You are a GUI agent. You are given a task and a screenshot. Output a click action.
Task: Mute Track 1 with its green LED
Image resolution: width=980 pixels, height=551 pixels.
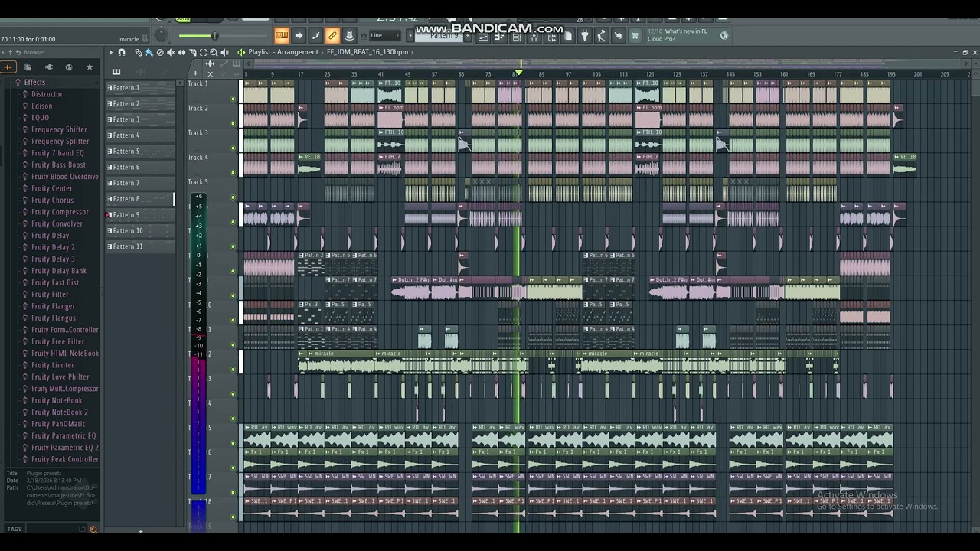pyautogui.click(x=234, y=99)
